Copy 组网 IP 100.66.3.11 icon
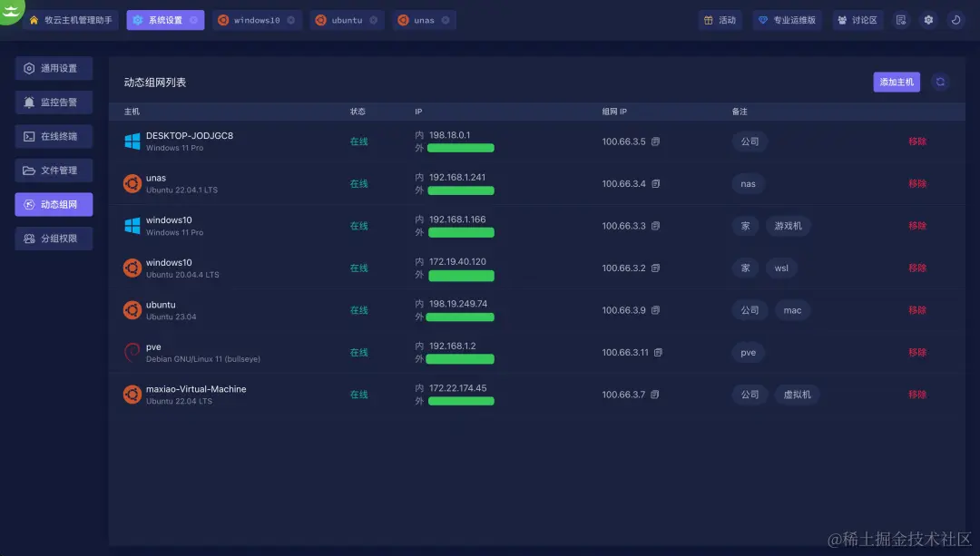This screenshot has width=980, height=556. point(658,352)
